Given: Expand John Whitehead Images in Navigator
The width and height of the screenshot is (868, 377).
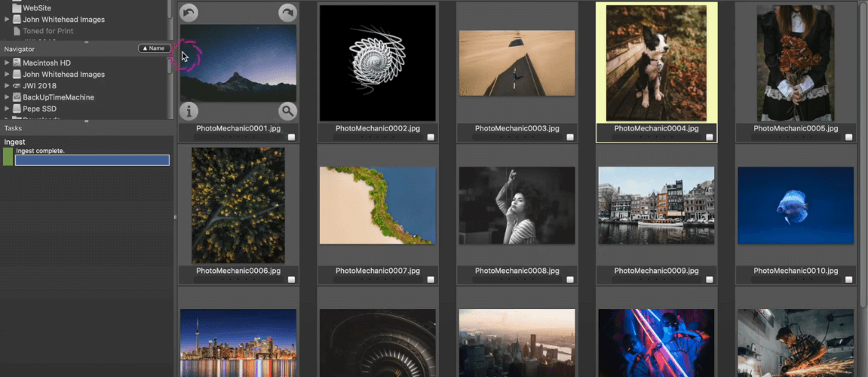Looking at the screenshot, I should click(7, 74).
